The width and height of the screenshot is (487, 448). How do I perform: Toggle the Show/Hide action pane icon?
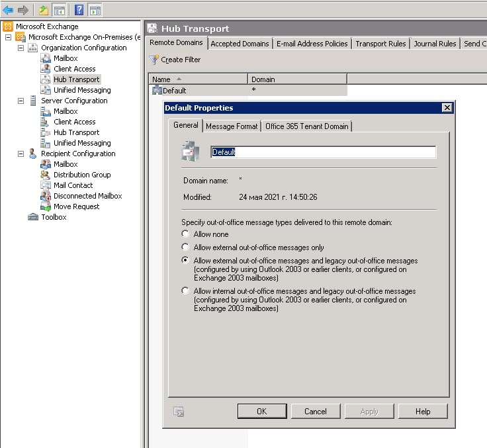point(95,10)
